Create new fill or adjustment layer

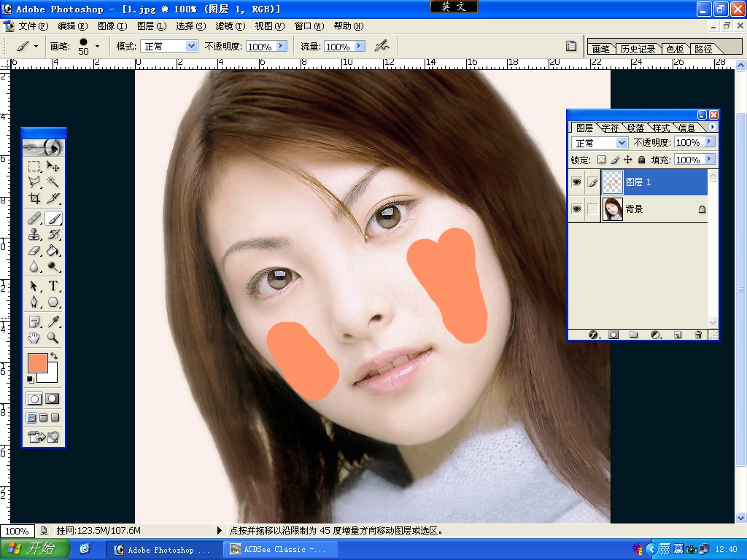tap(656, 335)
